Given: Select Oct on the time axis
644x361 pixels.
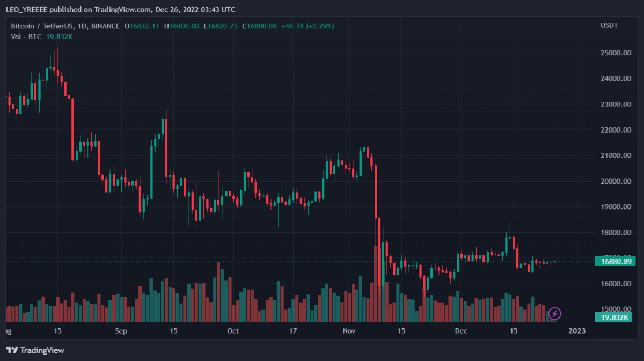Looking at the screenshot, I should 233,331.
